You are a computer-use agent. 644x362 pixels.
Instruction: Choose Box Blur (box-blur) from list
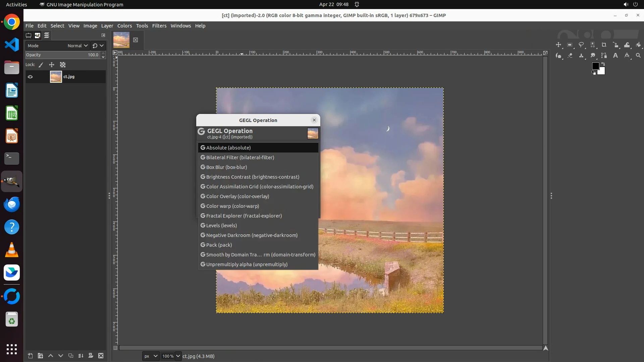pos(226,167)
